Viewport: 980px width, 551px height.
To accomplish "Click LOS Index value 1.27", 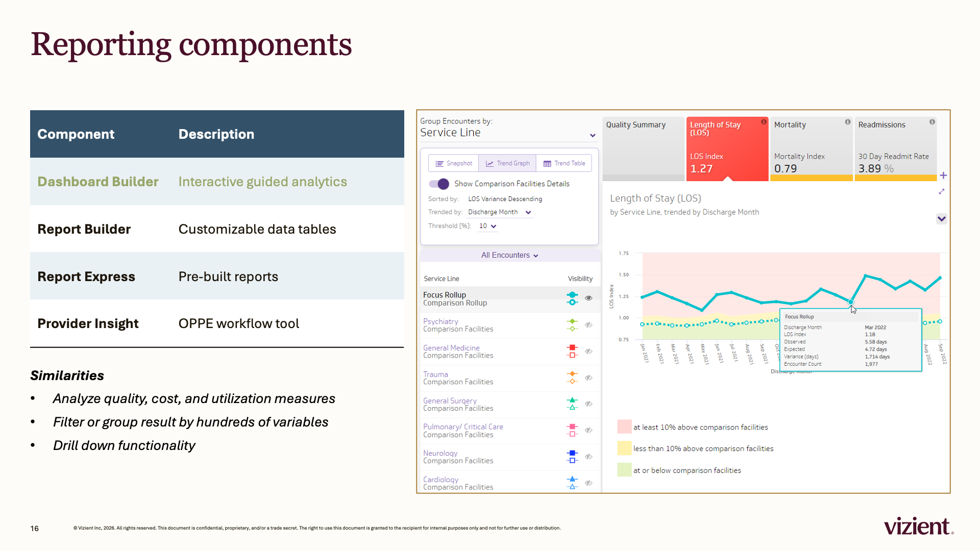I will (x=701, y=169).
